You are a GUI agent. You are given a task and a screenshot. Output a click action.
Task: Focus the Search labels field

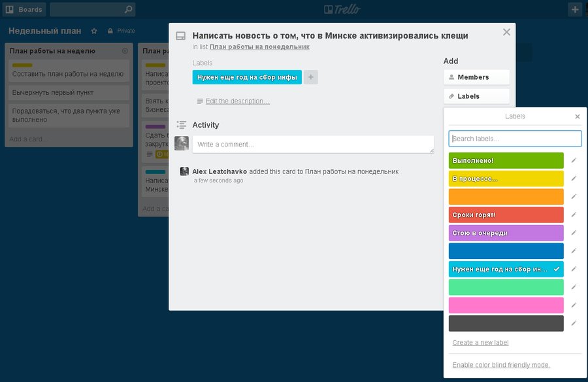point(515,139)
